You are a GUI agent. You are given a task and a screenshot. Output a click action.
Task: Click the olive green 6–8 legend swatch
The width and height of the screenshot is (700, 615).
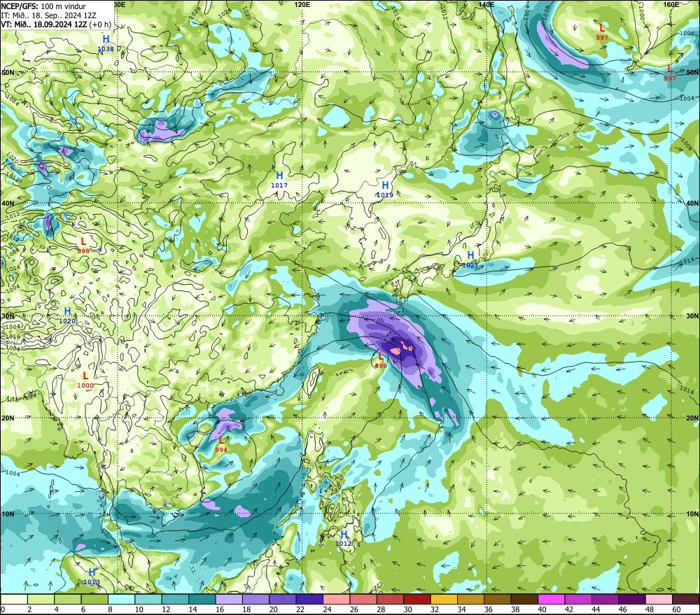94,600
